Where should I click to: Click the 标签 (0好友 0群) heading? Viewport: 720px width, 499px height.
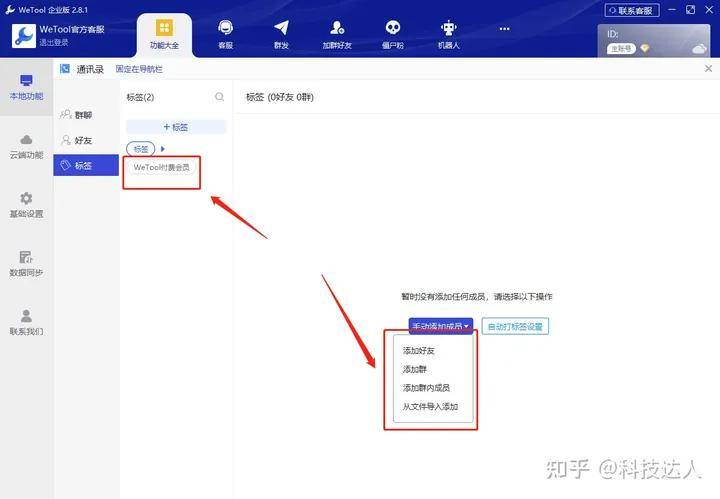(280, 97)
